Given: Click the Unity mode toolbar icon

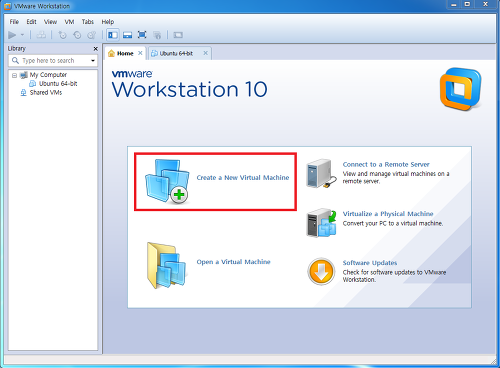Looking at the screenshot, I should point(157,35).
